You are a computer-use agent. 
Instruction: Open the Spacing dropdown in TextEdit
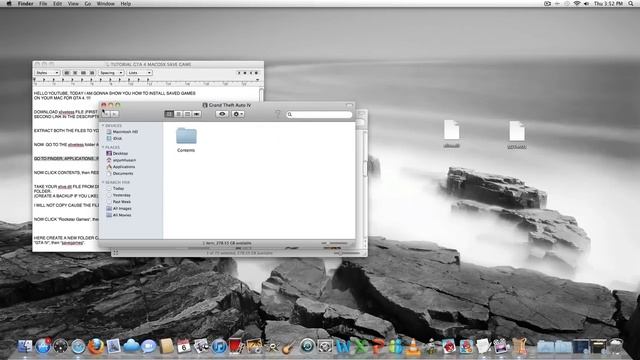111,73
